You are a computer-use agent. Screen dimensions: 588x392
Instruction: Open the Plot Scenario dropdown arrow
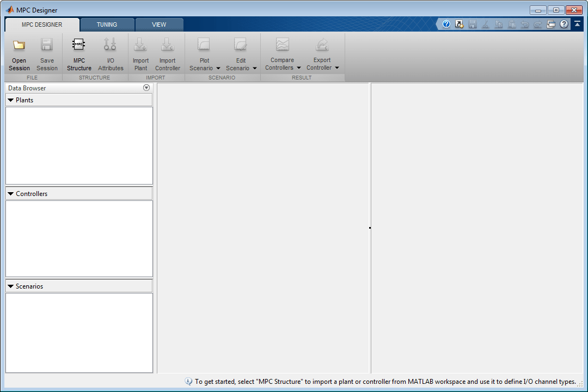(218, 68)
